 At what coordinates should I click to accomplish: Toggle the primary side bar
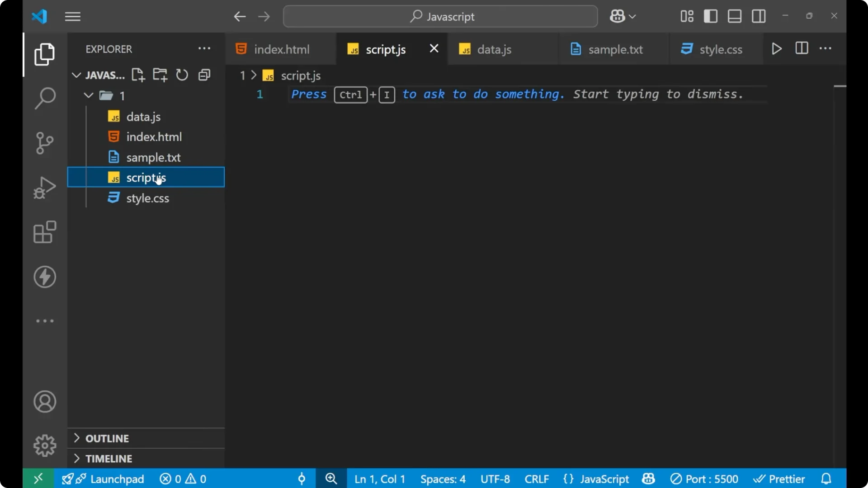[x=710, y=16]
